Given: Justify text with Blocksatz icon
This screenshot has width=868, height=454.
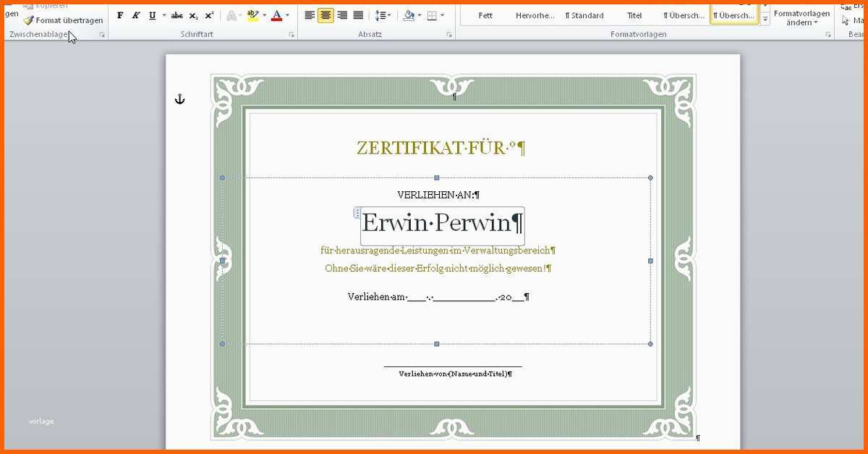Looking at the screenshot, I should click(358, 15).
